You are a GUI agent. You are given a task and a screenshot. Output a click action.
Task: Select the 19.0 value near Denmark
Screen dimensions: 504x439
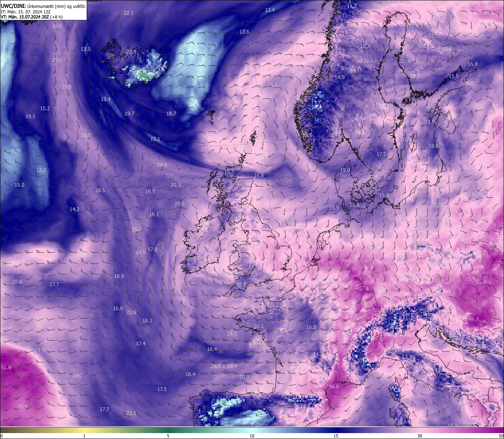[x=345, y=170]
